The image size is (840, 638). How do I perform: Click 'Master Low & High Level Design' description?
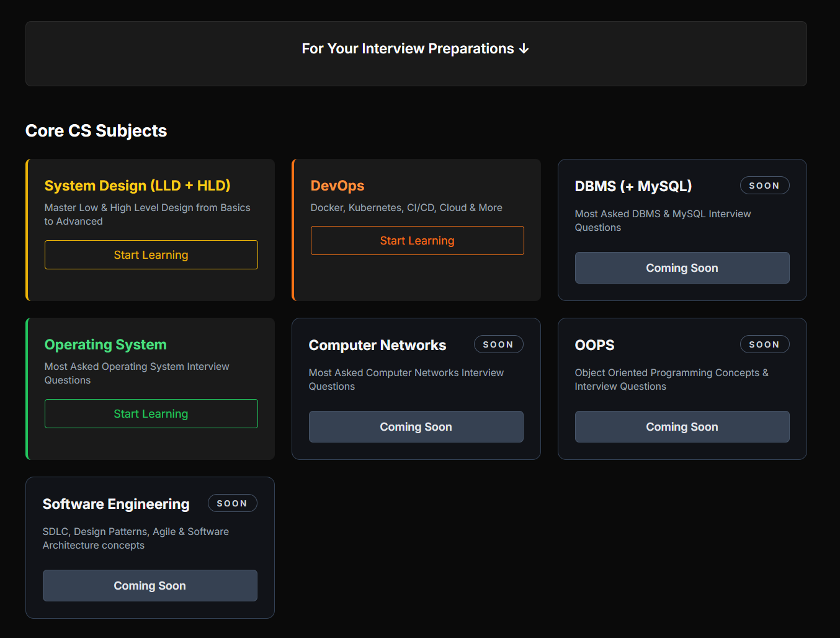point(148,214)
